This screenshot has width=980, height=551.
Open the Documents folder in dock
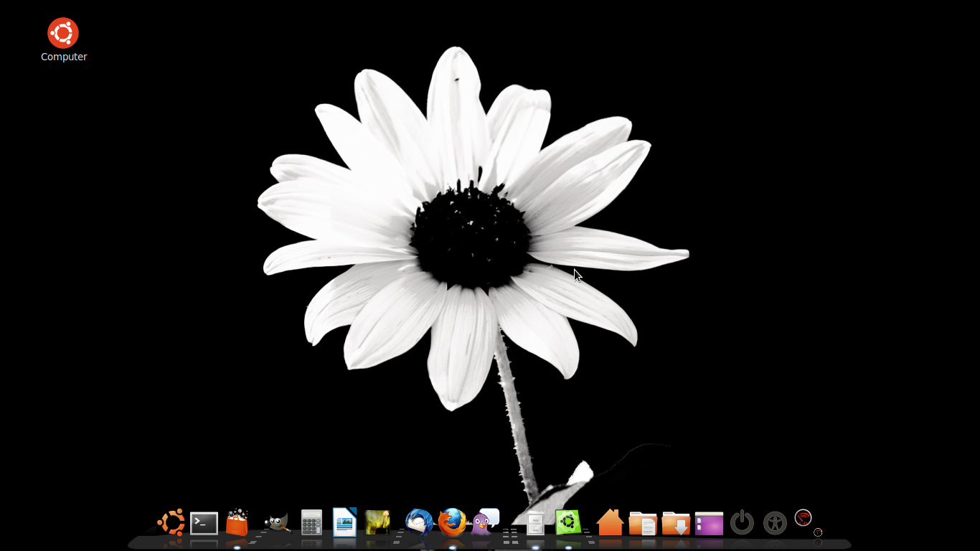pyautogui.click(x=643, y=523)
